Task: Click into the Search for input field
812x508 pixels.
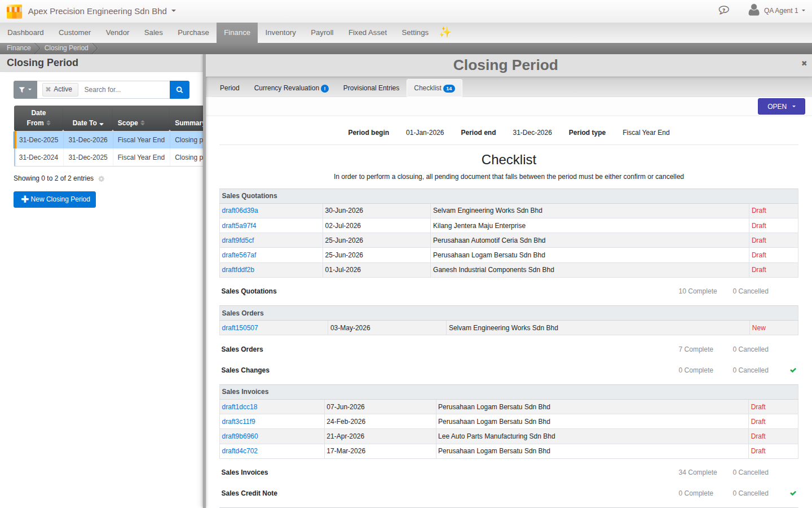Action: [x=124, y=90]
